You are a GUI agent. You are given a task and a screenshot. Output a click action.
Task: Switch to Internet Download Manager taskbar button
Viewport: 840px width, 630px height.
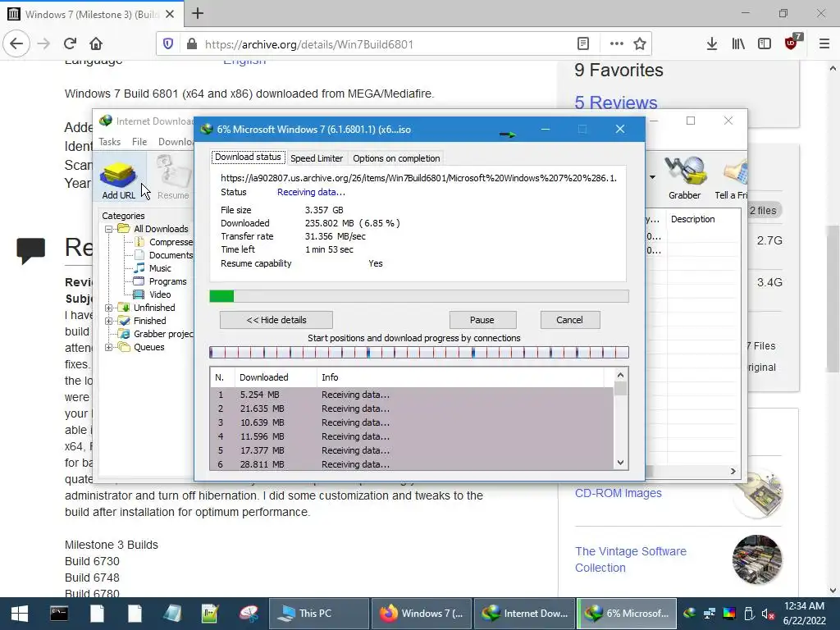click(x=524, y=614)
